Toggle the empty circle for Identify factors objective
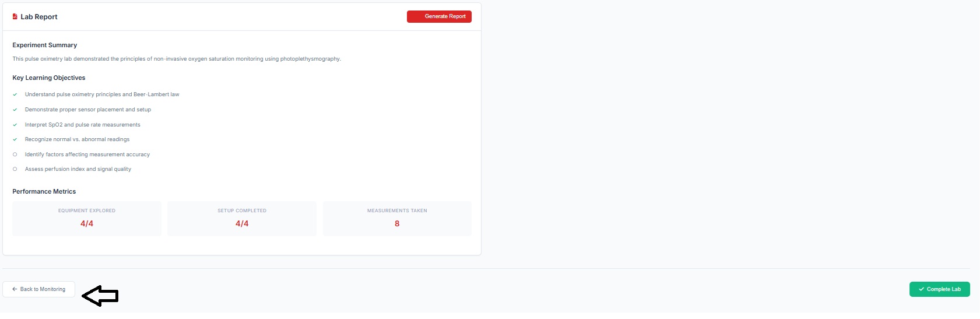Screen dimensions: 980x319 point(15,155)
